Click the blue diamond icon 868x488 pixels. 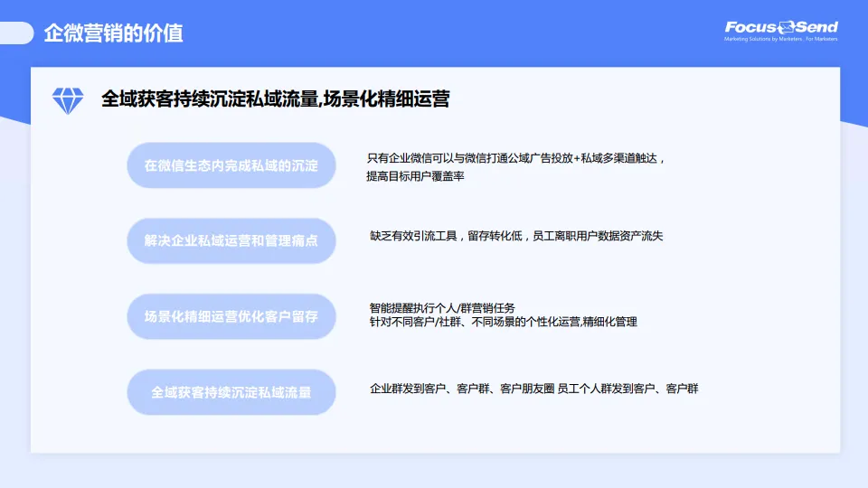tap(68, 100)
